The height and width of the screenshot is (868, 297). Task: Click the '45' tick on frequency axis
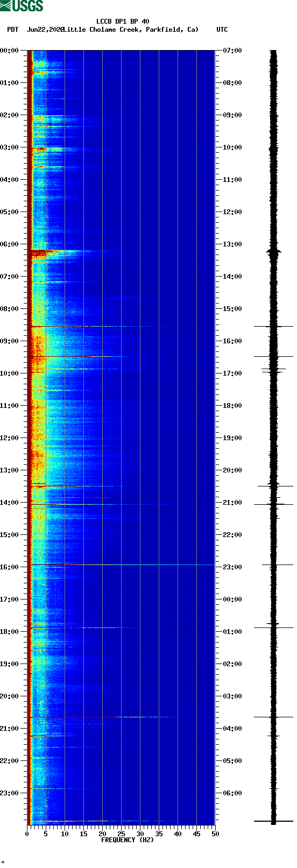click(x=196, y=834)
